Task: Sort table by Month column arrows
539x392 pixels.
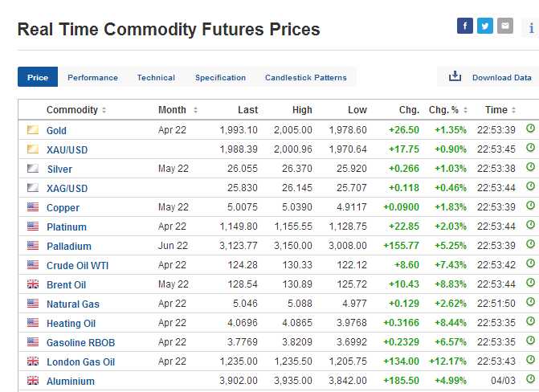Action: pyautogui.click(x=195, y=110)
